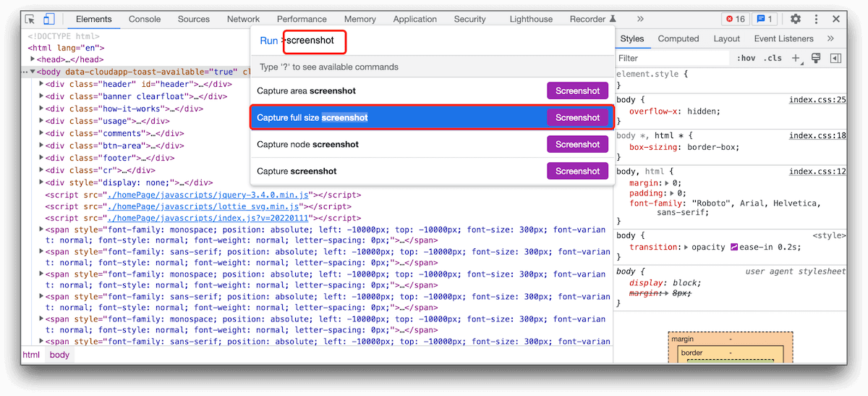Choose Capture area screenshot command
The height and width of the screenshot is (396, 868).
coord(433,90)
